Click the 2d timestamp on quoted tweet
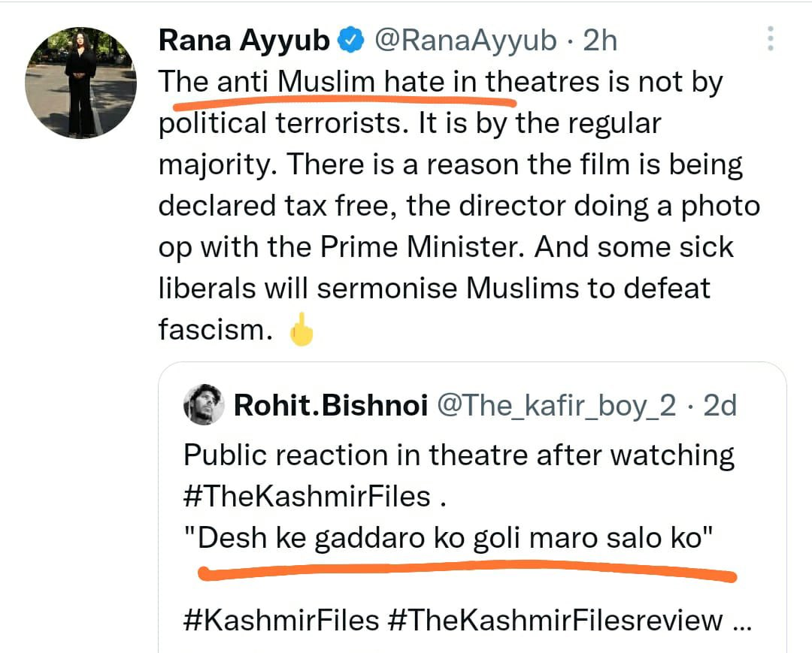 [719, 407]
